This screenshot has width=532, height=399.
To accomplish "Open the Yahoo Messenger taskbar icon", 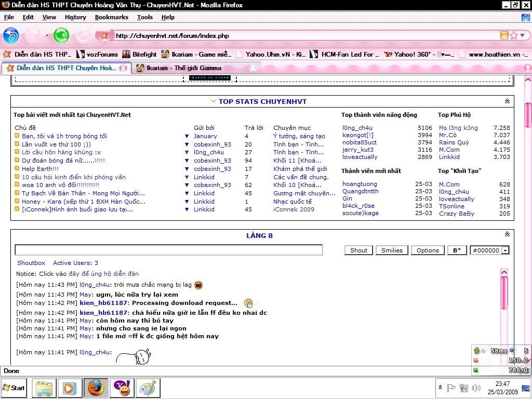I will (x=122, y=388).
